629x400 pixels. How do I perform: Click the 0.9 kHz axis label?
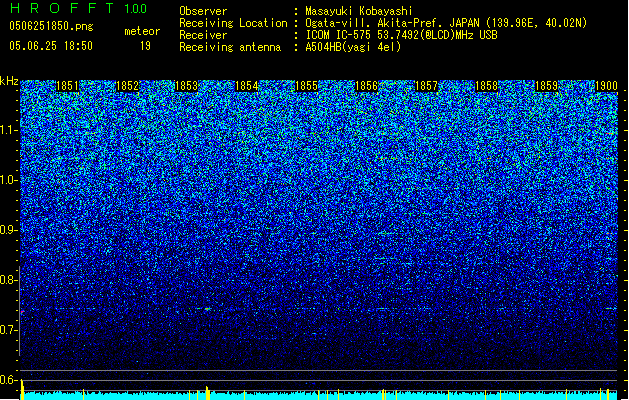pos(8,230)
